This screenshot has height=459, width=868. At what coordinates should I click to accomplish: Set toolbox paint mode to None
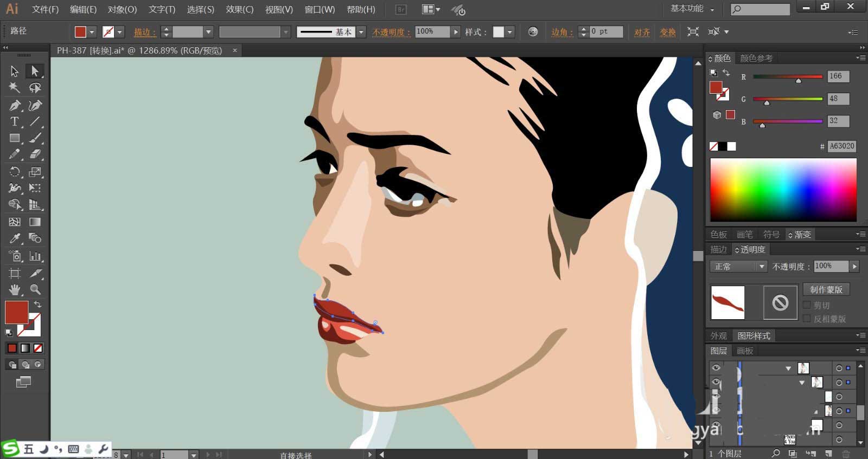38,348
